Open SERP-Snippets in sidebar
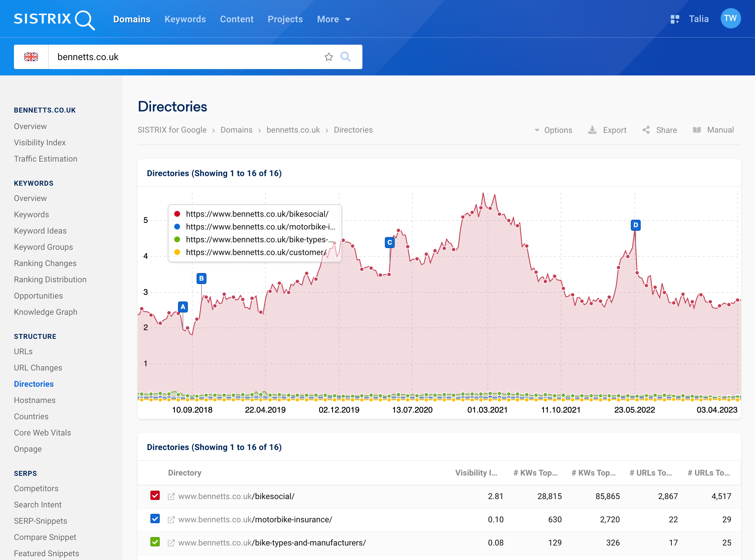The width and height of the screenshot is (755, 560). click(x=40, y=521)
